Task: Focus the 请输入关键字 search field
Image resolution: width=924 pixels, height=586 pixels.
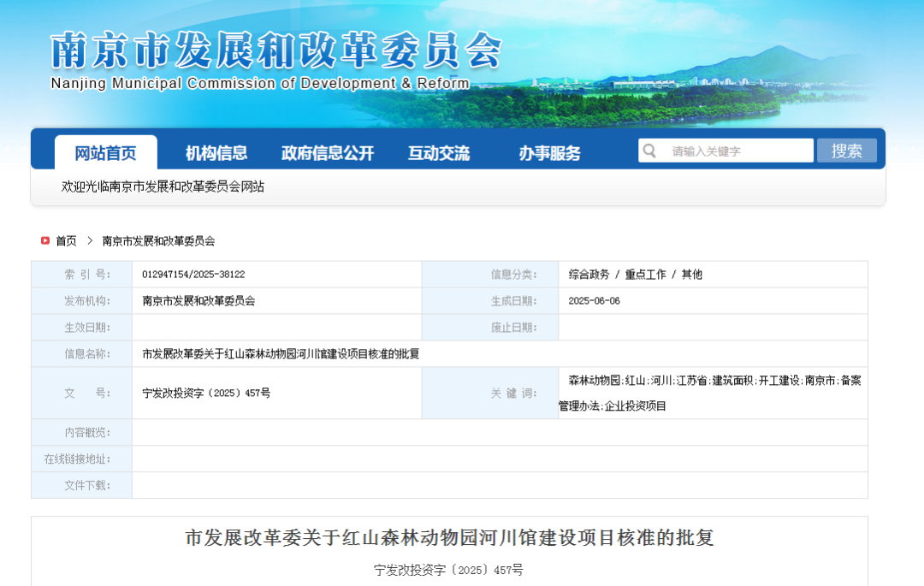Action: pos(726,151)
